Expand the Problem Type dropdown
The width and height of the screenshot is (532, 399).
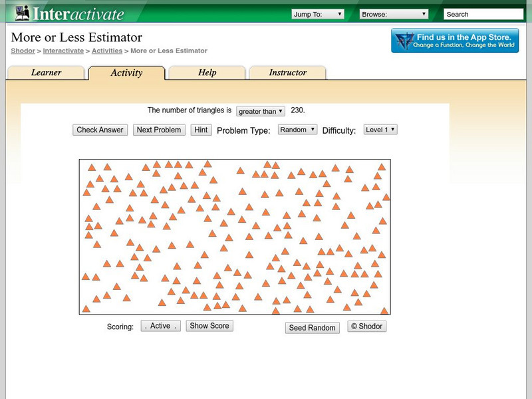coord(297,130)
